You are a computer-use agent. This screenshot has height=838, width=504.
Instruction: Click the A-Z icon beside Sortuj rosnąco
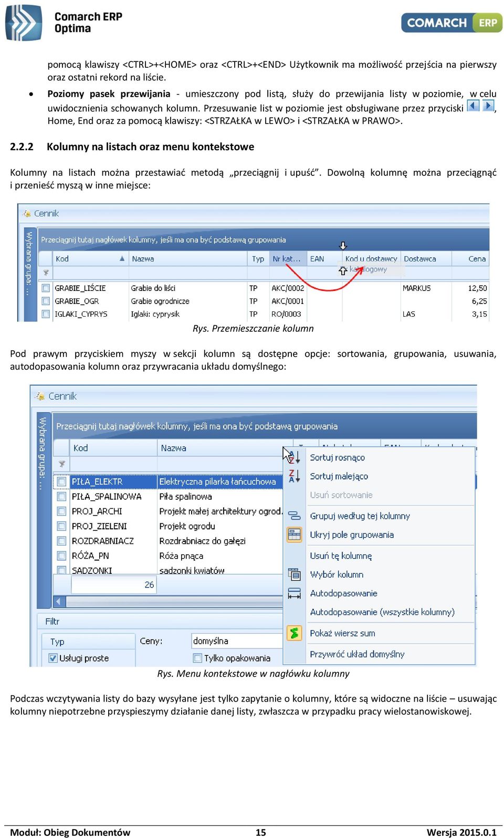click(x=295, y=457)
